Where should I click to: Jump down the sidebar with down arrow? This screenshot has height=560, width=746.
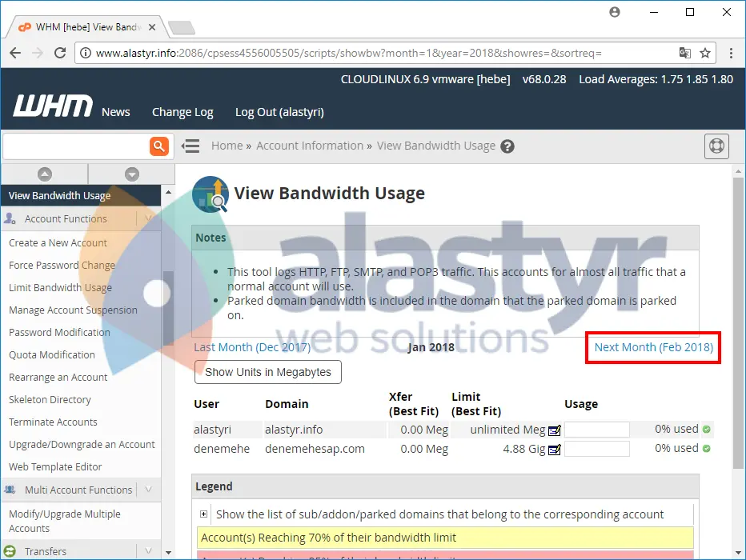[x=132, y=174]
